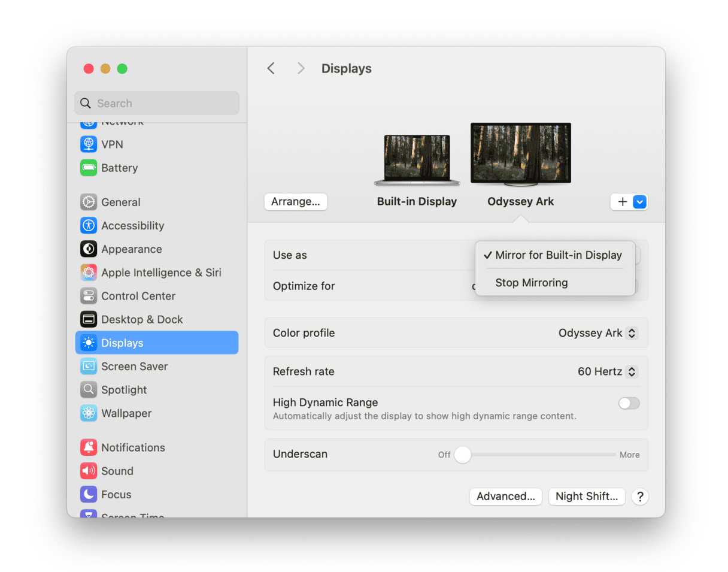Image resolution: width=728 pixels, height=572 pixels.
Task: Click the Built-in Display label
Action: (x=417, y=202)
